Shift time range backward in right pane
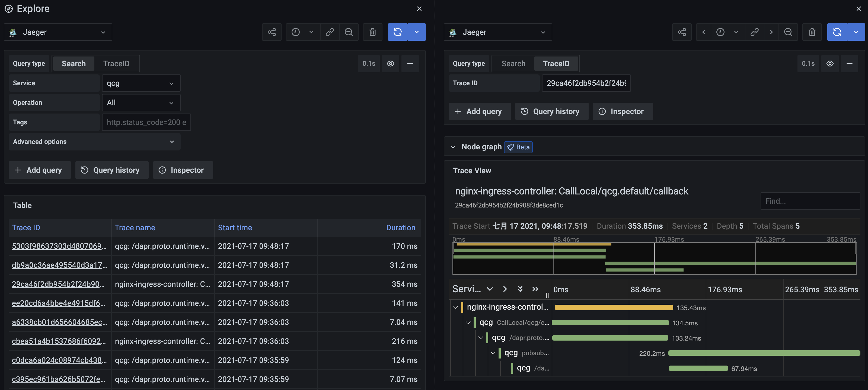This screenshot has width=868, height=390. point(704,32)
